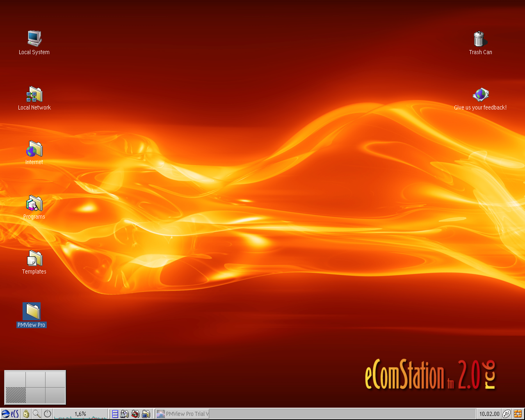Click the CPU load meter showing 1,6%
The height and width of the screenshot is (420, 525).
(80, 414)
